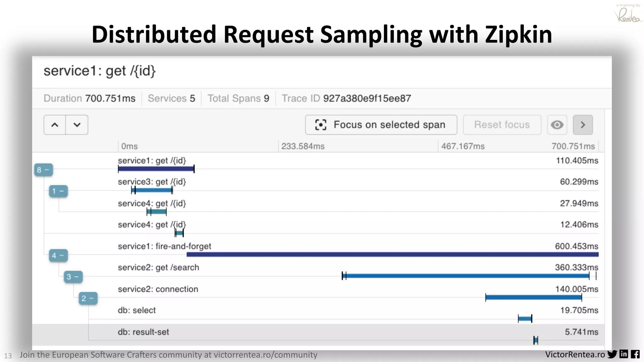Select the service2: connection span bar

click(x=534, y=297)
